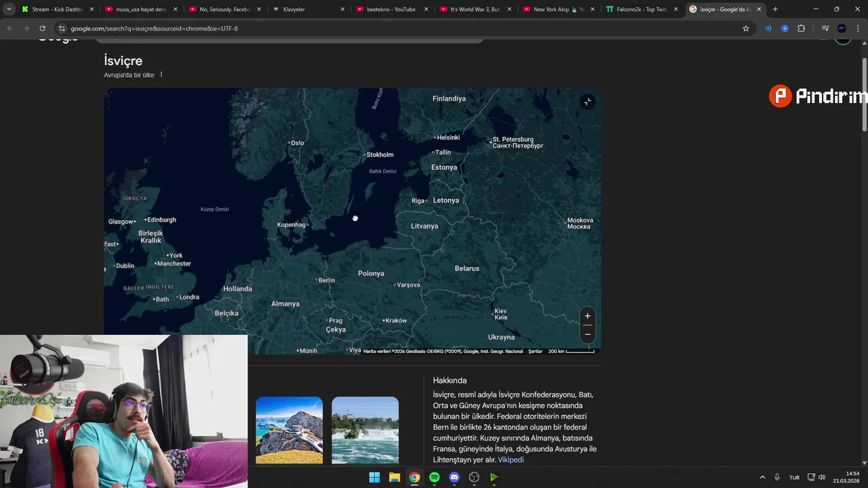Viewport: 868px width, 488px height.
Task: Switch to the musa_usa hayat dersi tab
Action: tap(141, 9)
